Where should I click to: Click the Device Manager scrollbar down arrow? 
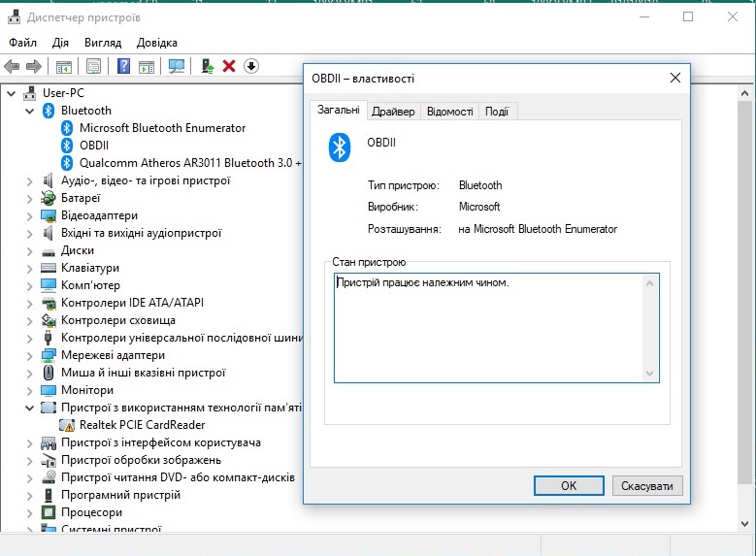tap(744, 523)
